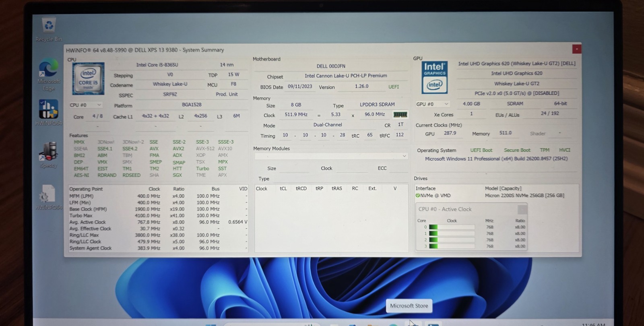
Task: Click the DELL 00DJFN motherboard name
Action: tap(331, 66)
